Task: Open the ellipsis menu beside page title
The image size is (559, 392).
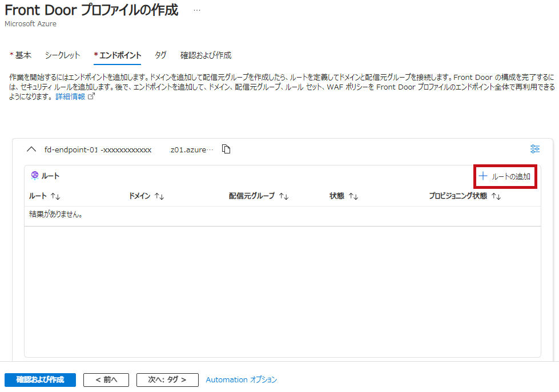Action: tap(197, 10)
